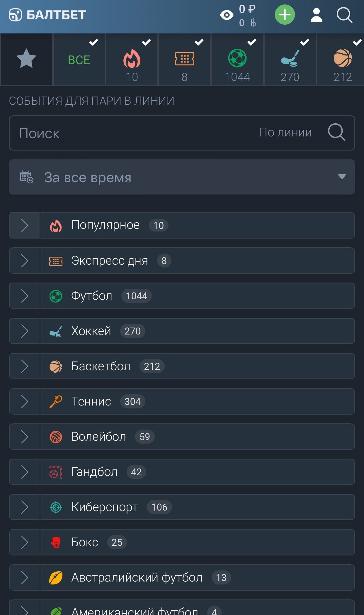Image resolution: width=364 pixels, height=615 pixels.
Task: Click the header search magnifier icon
Action: (x=344, y=15)
